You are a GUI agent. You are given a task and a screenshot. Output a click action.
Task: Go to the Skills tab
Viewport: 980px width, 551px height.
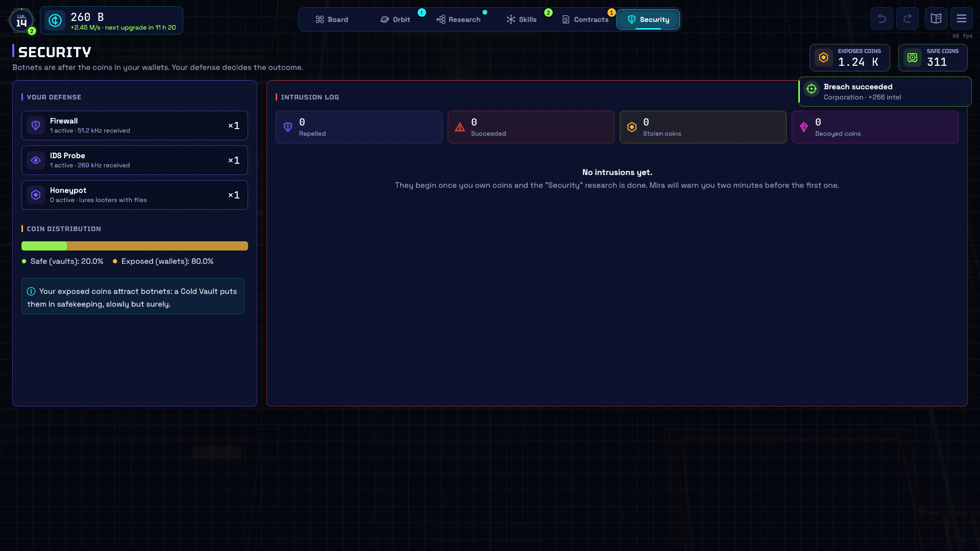pyautogui.click(x=522, y=19)
